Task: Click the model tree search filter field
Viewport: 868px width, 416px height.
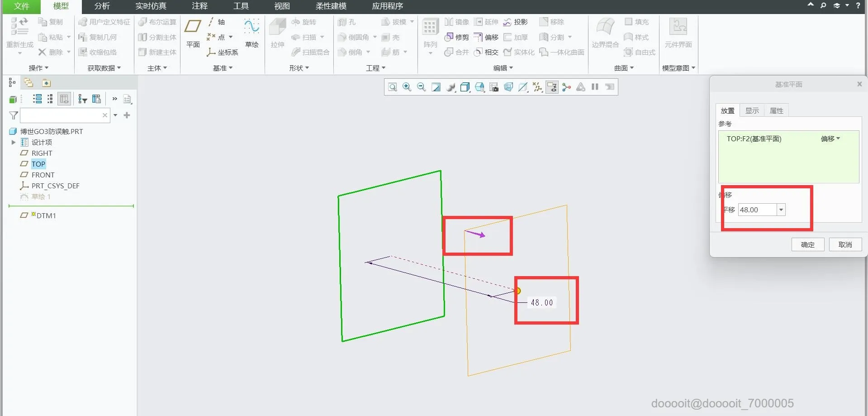Action: (x=61, y=115)
